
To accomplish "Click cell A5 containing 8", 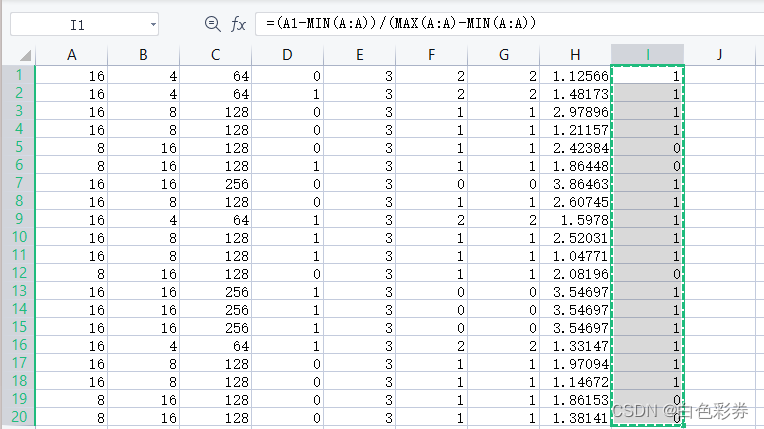I will [x=72, y=147].
